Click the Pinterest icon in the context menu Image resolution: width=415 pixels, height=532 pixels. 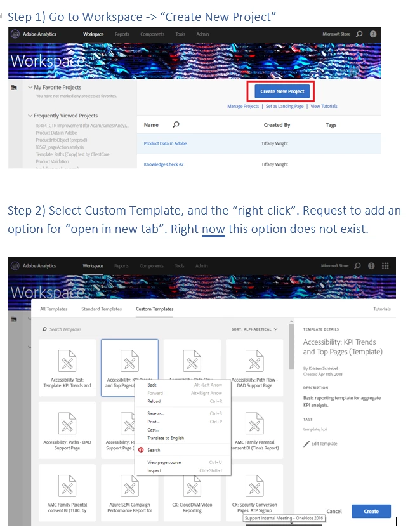(x=141, y=450)
